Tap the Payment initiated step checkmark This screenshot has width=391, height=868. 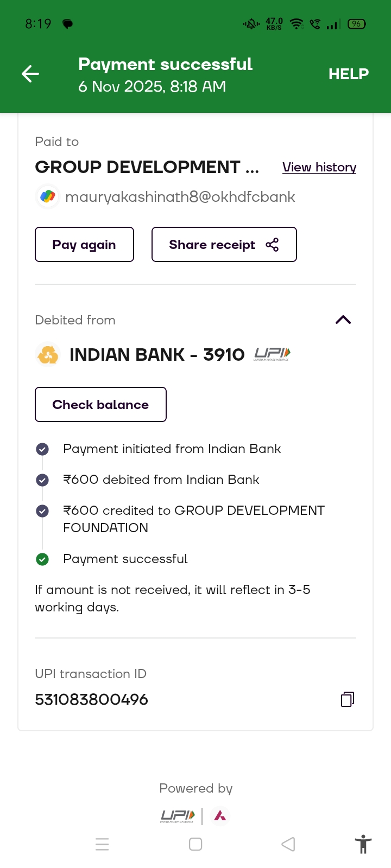(x=42, y=449)
